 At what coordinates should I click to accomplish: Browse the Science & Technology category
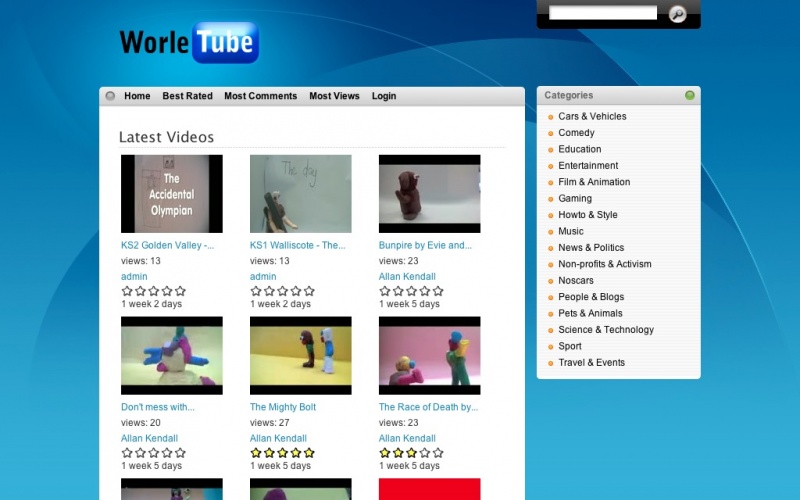click(x=606, y=330)
